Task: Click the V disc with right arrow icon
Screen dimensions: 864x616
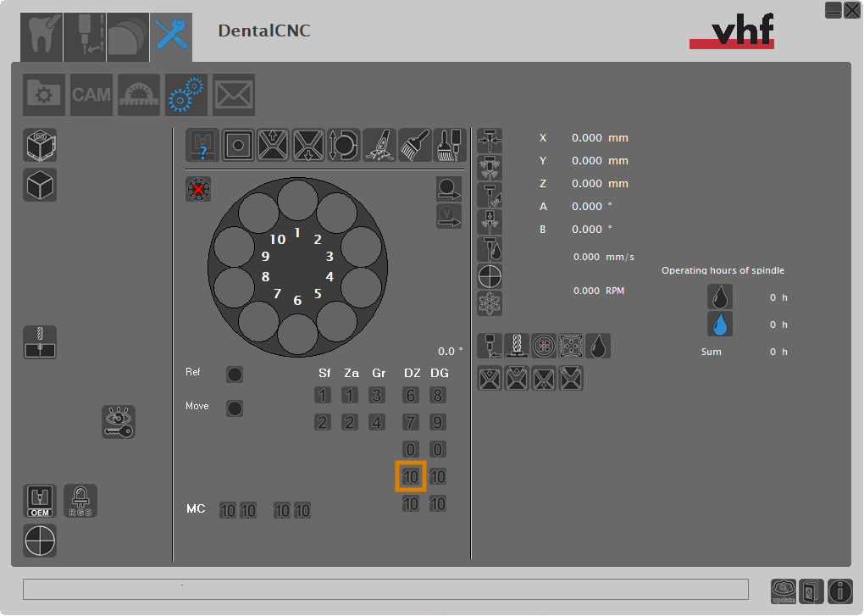Action: click(x=449, y=216)
